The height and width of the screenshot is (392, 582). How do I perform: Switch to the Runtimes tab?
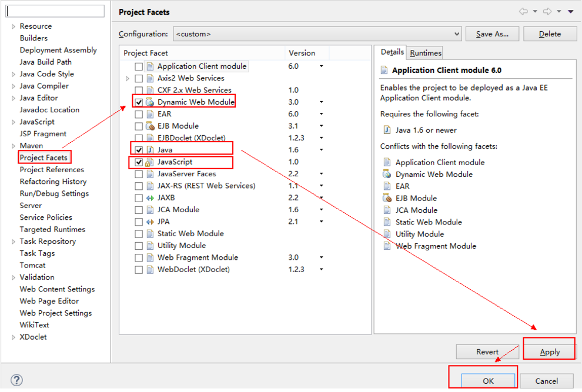pyautogui.click(x=426, y=53)
